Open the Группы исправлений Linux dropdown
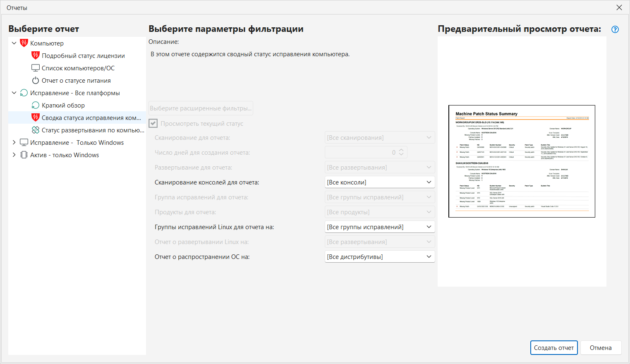This screenshot has width=630, height=364. [x=380, y=227]
